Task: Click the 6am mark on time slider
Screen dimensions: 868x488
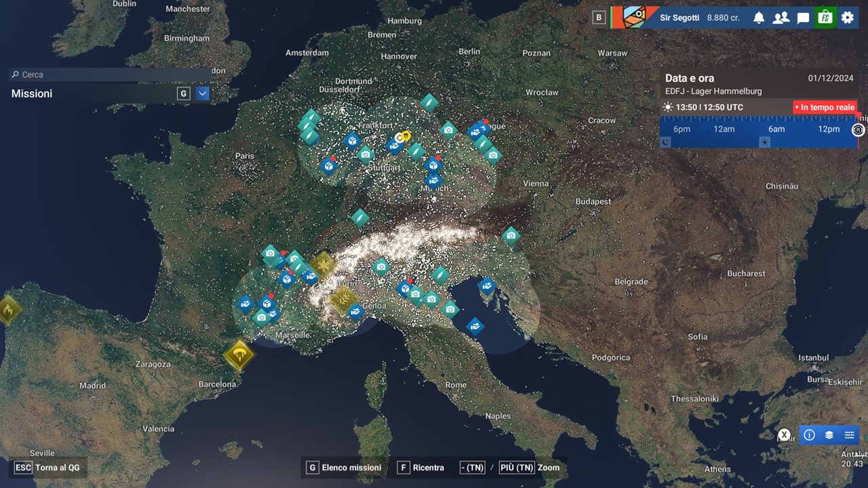Action: pyautogui.click(x=776, y=129)
